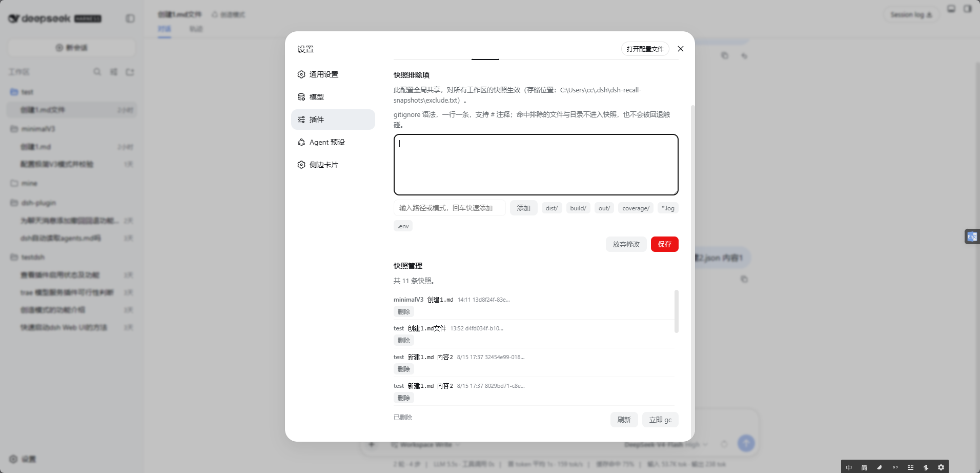The width and height of the screenshot is (980, 473).
Task: Expand the test workspace folder
Action: point(72,92)
